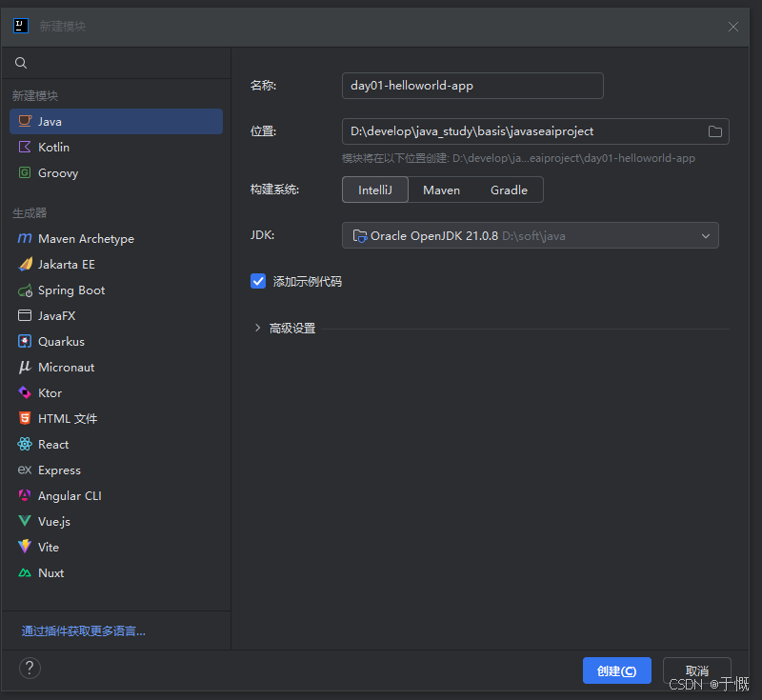Click the module creation path hint text

point(518,158)
